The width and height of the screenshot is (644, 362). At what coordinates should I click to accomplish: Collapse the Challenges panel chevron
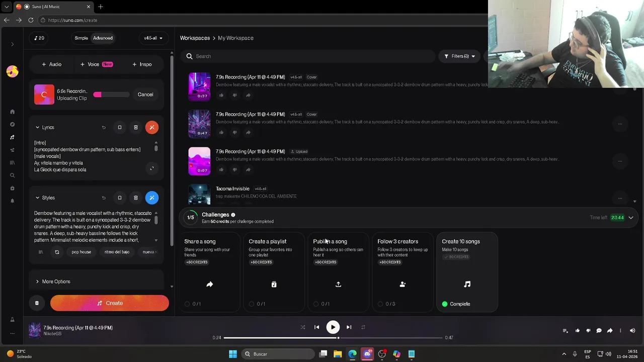pos(631,218)
